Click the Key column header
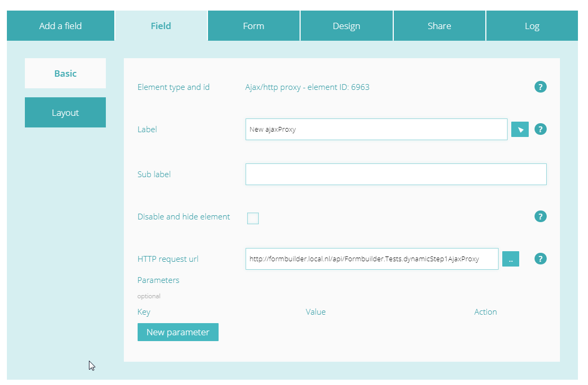This screenshot has width=588, height=385. coord(143,312)
